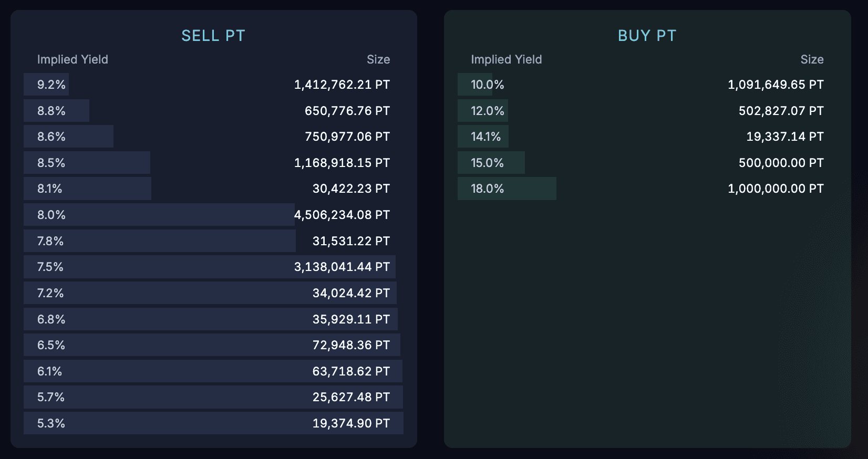
Task: Select the 8.0% depth bar row
Action: point(158,215)
